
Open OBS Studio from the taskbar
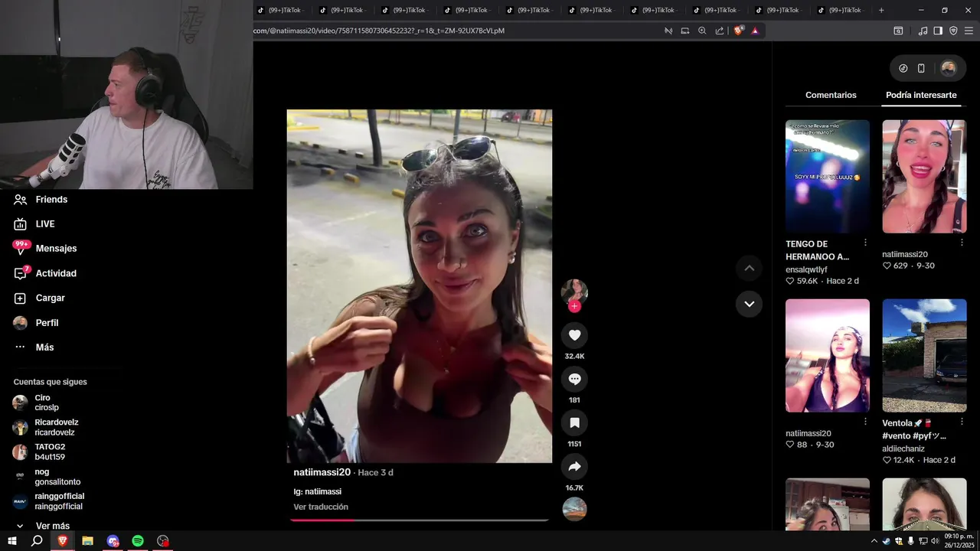tap(162, 541)
